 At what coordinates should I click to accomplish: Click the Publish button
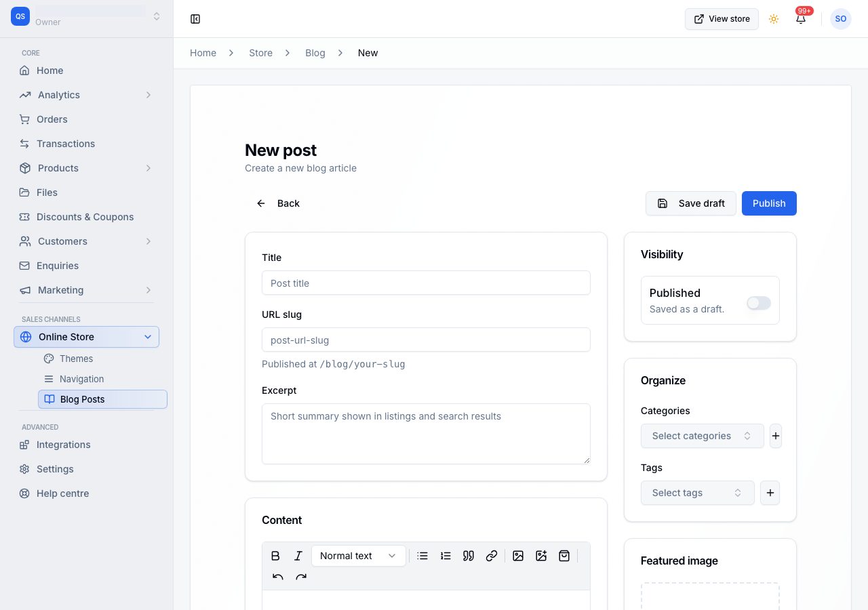[x=769, y=203]
